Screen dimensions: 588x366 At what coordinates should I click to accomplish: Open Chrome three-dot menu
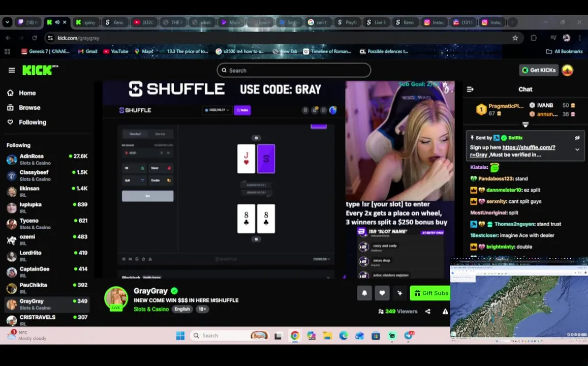pyautogui.click(x=580, y=38)
